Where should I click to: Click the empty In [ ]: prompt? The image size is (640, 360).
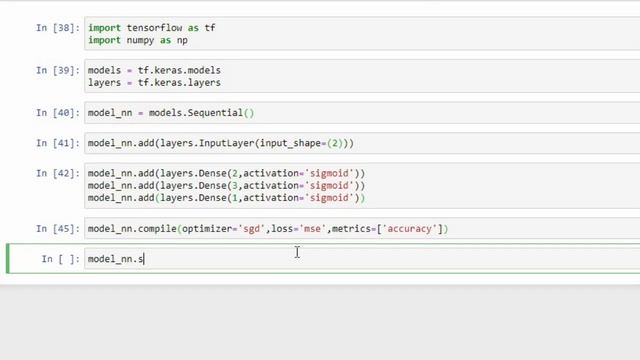(x=60, y=259)
